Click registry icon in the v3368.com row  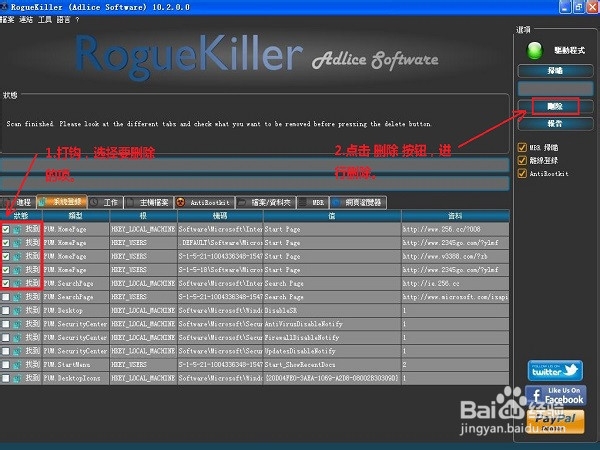(17, 256)
